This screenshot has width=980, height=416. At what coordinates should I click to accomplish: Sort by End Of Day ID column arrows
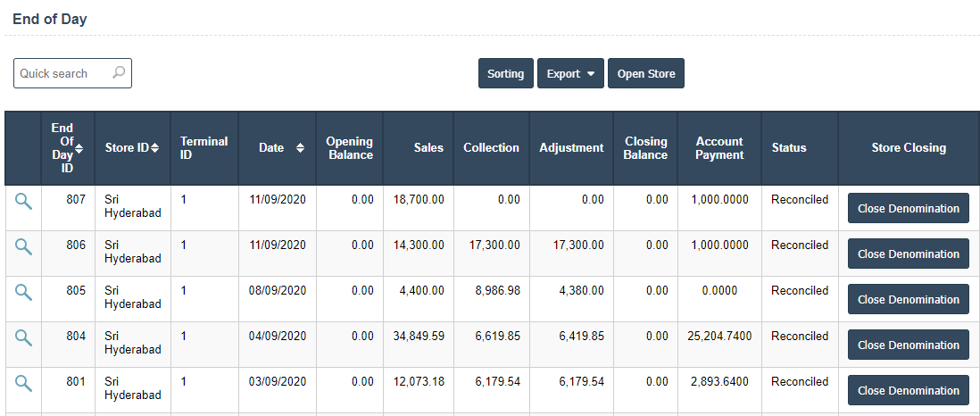coord(79,148)
